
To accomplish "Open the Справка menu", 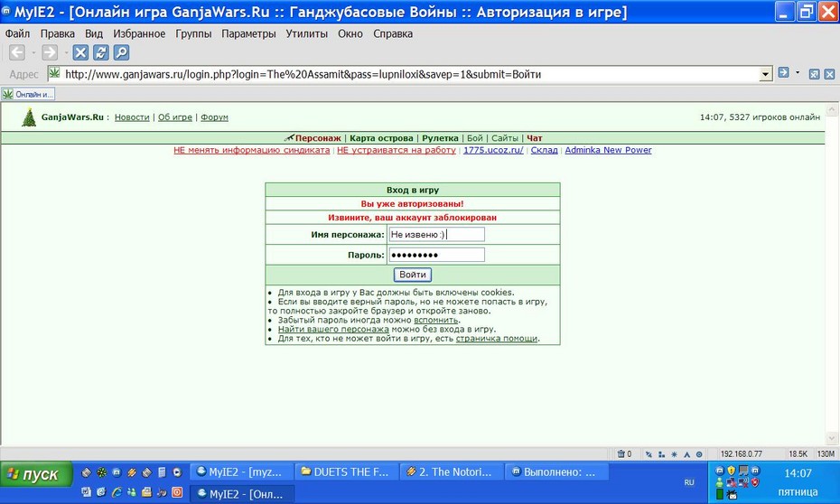I will (393, 33).
